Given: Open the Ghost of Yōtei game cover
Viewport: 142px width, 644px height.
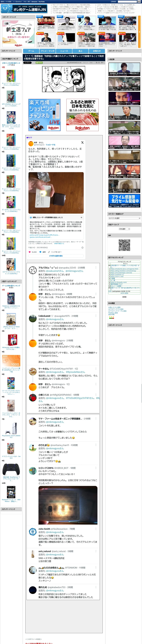Looking at the screenshot, I should (x=11, y=319).
